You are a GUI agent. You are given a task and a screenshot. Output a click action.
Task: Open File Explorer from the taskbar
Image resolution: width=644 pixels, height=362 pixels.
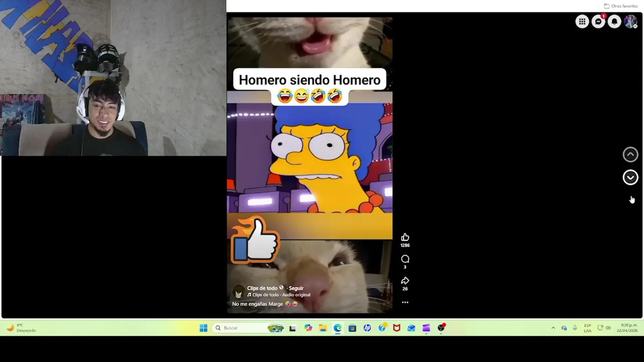coord(323,328)
